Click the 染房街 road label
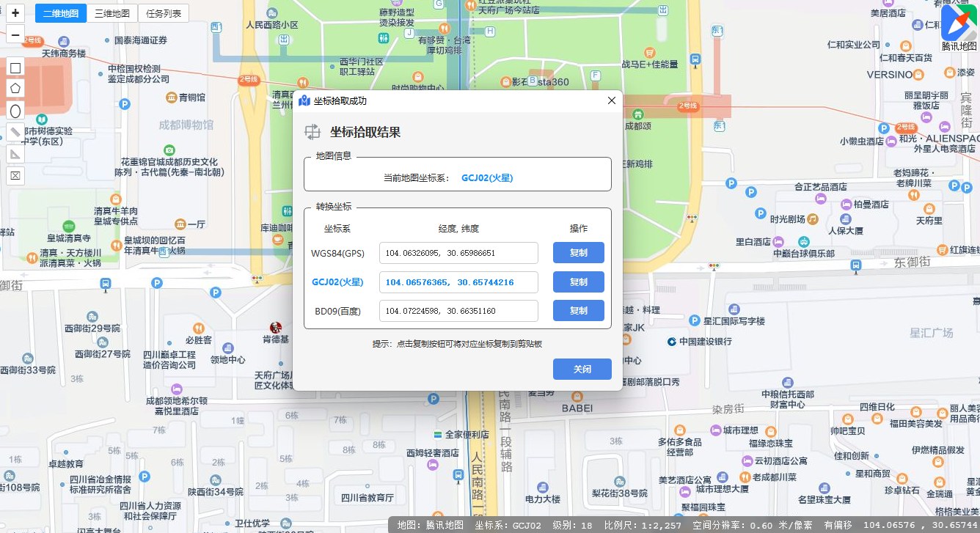 (728, 408)
